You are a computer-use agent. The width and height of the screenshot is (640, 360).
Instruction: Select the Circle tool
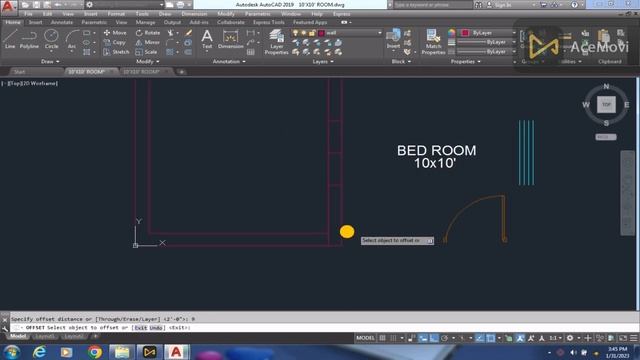pos(51,39)
